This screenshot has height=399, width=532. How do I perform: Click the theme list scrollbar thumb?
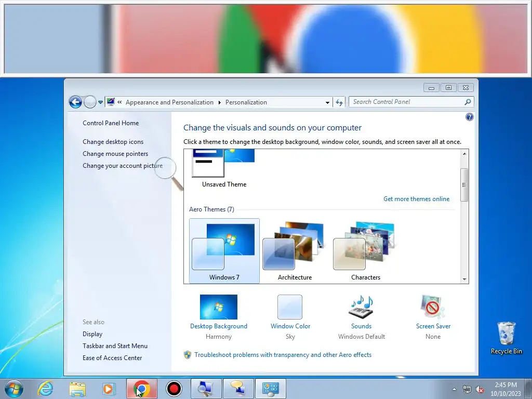pyautogui.click(x=464, y=184)
